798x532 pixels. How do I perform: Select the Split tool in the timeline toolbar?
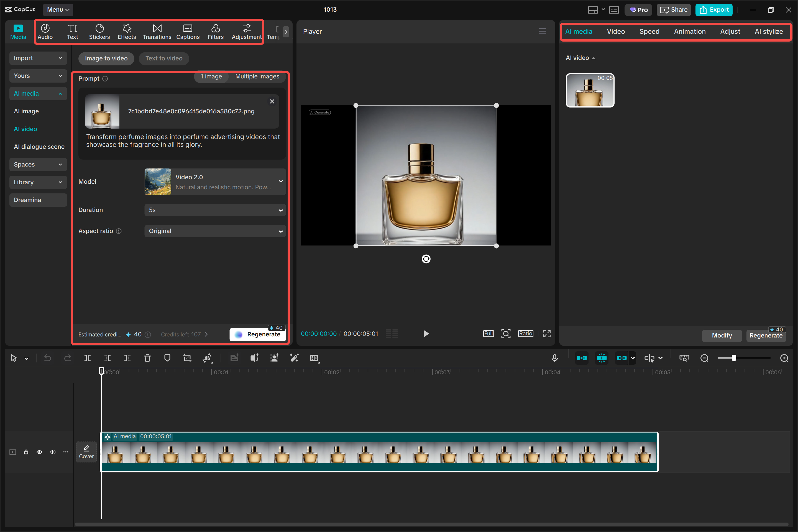(x=88, y=358)
